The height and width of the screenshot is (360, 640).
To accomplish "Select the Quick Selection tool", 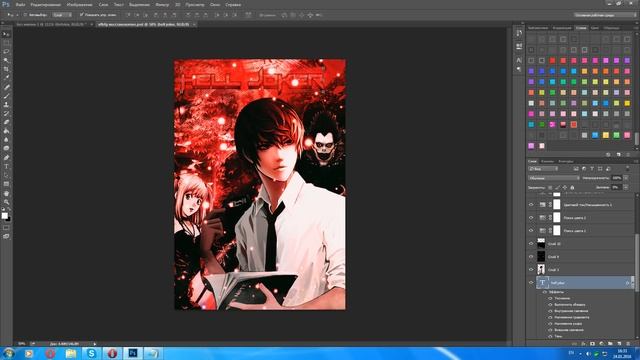I will pos(6,60).
